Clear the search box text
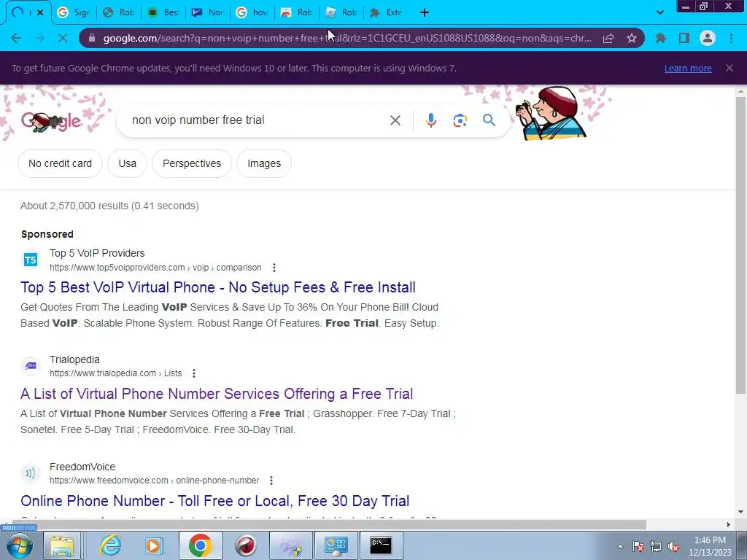The height and width of the screenshot is (560, 747). (395, 120)
